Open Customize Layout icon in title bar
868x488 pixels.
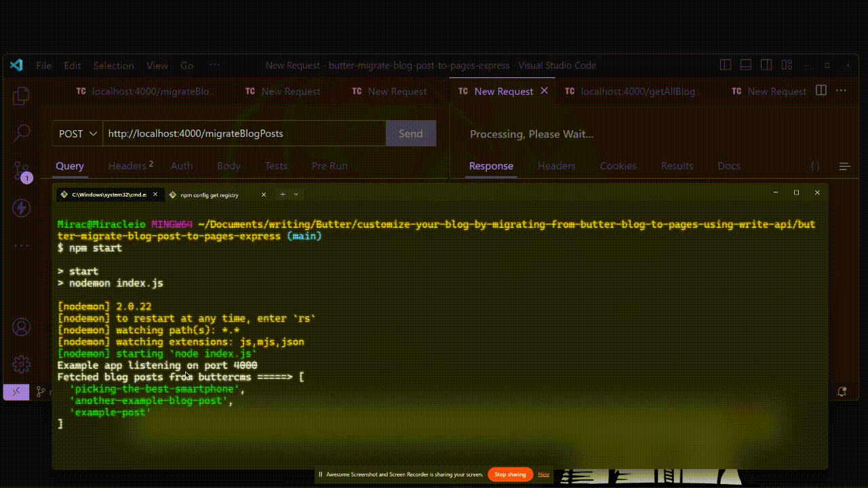[787, 65]
